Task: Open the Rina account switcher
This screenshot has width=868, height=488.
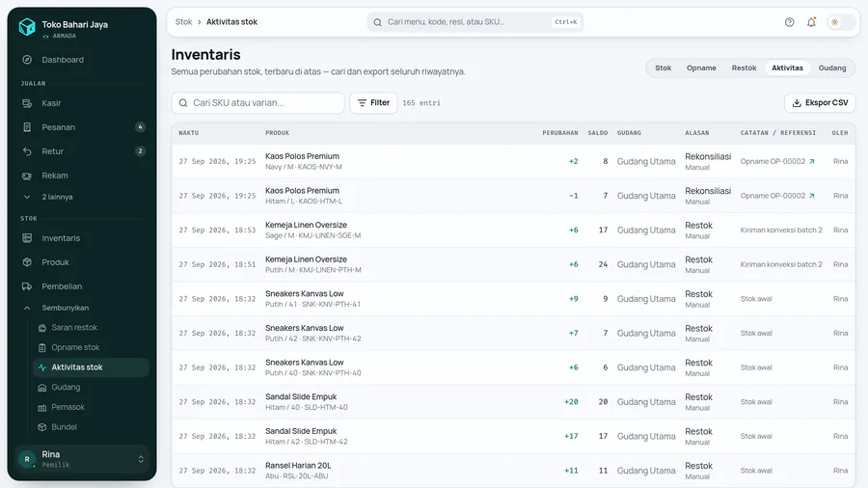Action: tap(82, 459)
